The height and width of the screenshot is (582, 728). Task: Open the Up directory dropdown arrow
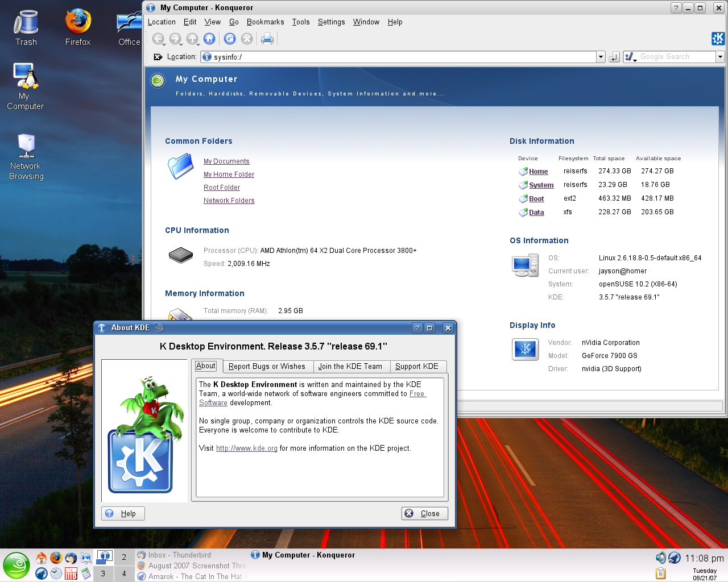tap(198, 44)
